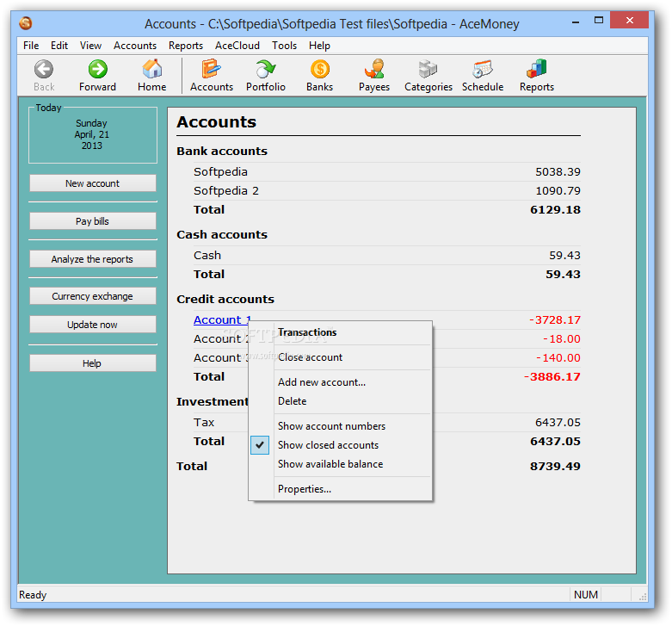672x626 pixels.
Task: Click the NUM indicator in status bar
Action: coord(585,595)
